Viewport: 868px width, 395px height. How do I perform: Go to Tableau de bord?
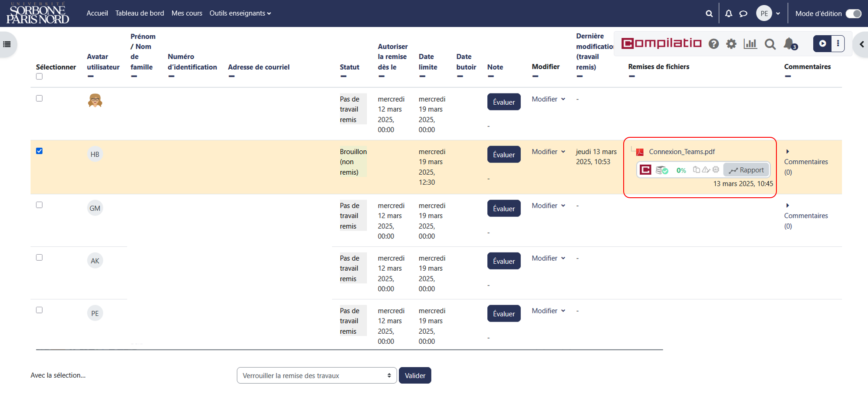pyautogui.click(x=140, y=13)
